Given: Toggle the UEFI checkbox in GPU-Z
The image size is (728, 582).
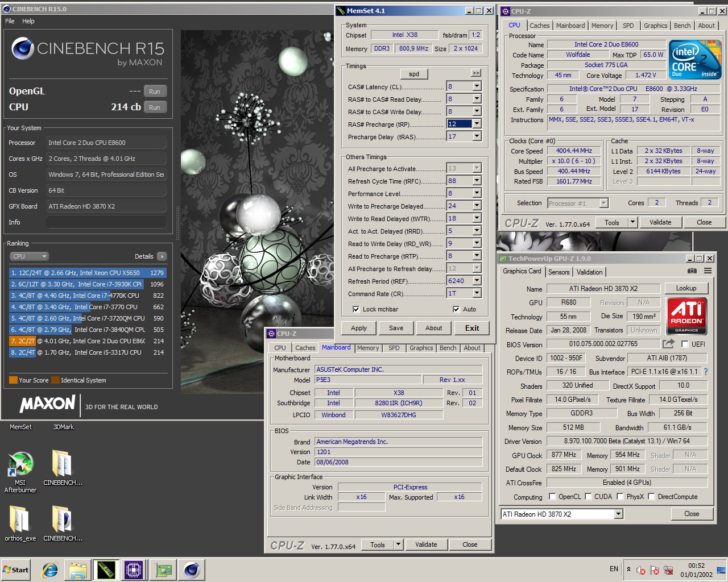Looking at the screenshot, I should pyautogui.click(x=685, y=344).
